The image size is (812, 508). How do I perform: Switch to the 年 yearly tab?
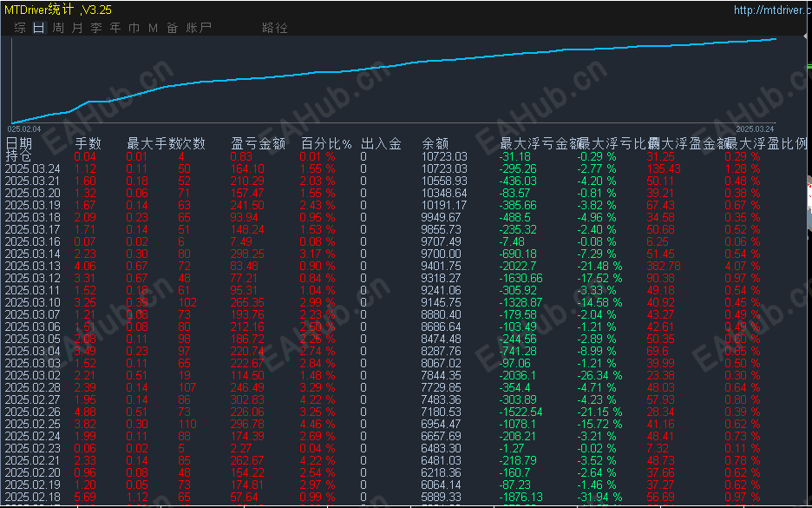point(115,28)
